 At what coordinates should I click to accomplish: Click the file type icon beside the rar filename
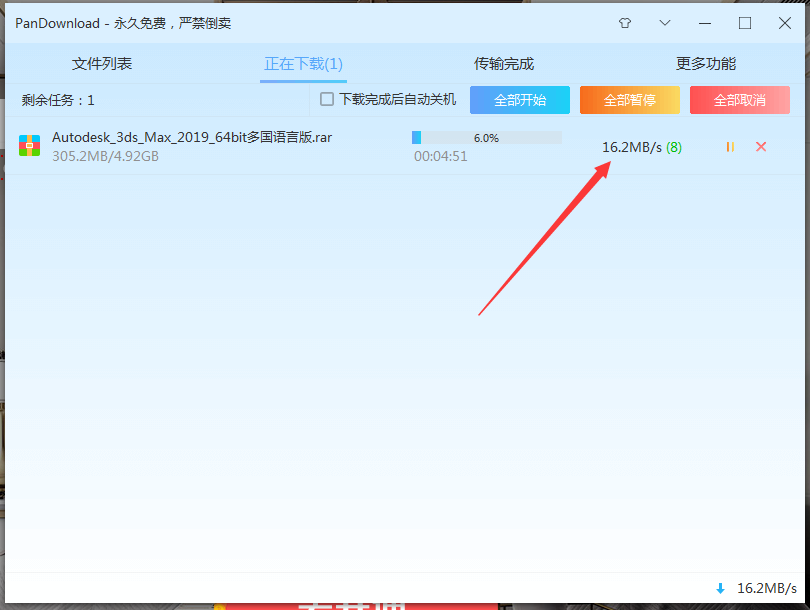coord(30,145)
